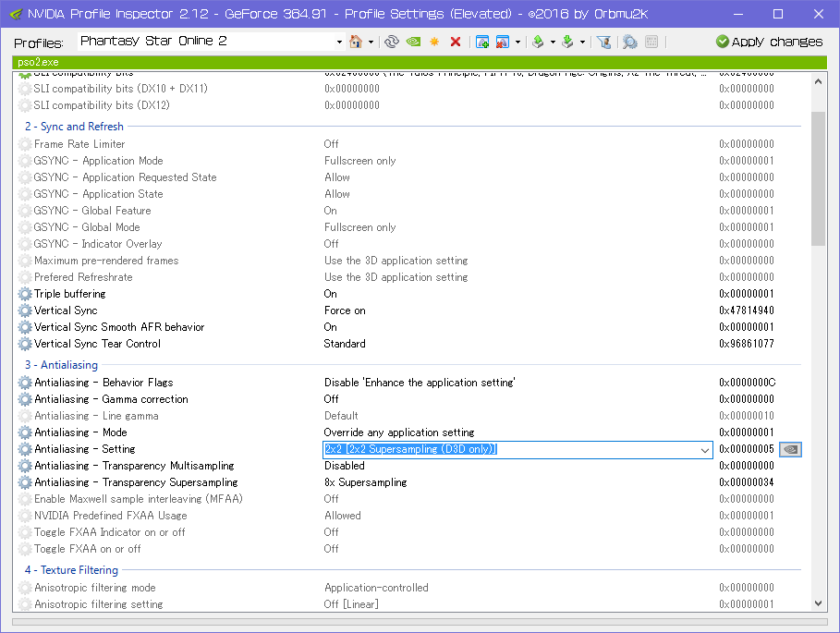Click hex value 0x96861077
The height and width of the screenshot is (633, 840).
coord(747,344)
